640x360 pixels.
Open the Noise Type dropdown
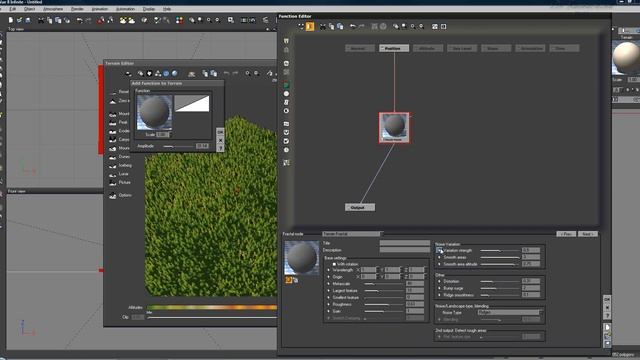pyautogui.click(x=510, y=313)
